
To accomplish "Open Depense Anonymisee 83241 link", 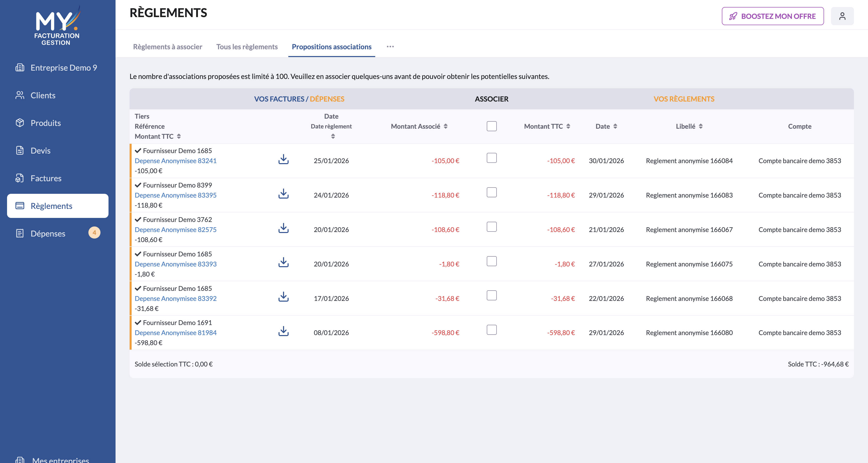I will click(176, 161).
